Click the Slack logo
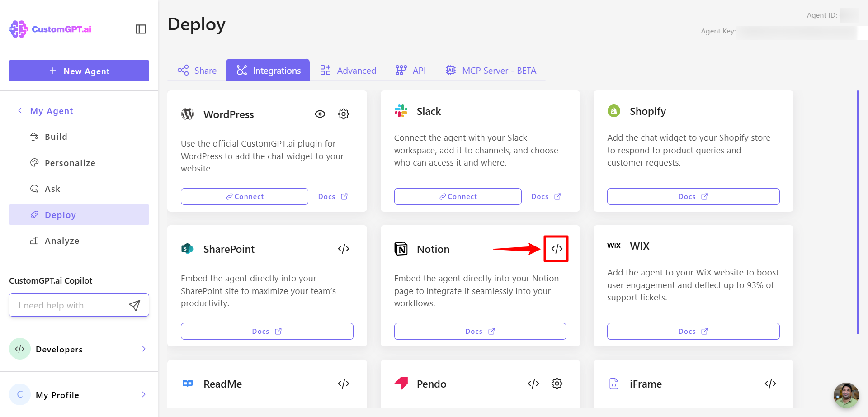 (401, 111)
